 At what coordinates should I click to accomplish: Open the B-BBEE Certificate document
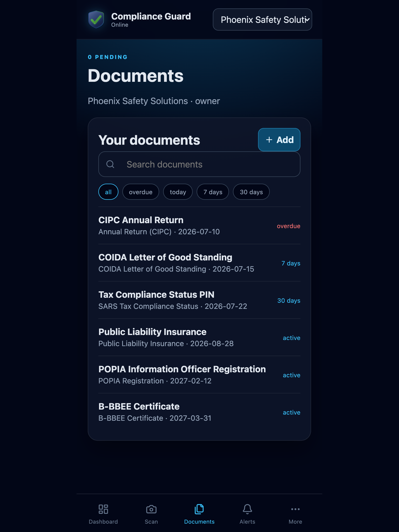[x=199, y=412]
